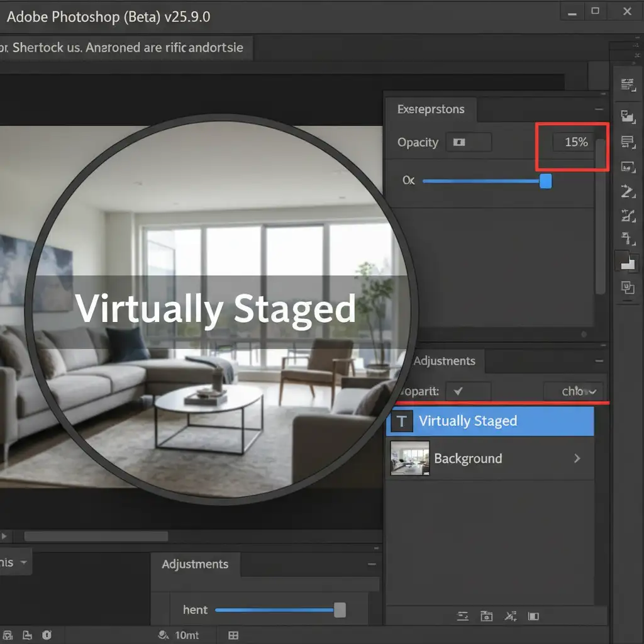The width and height of the screenshot is (644, 644).
Task: Click the grid icon in the bottom status bar
Action: (233, 635)
